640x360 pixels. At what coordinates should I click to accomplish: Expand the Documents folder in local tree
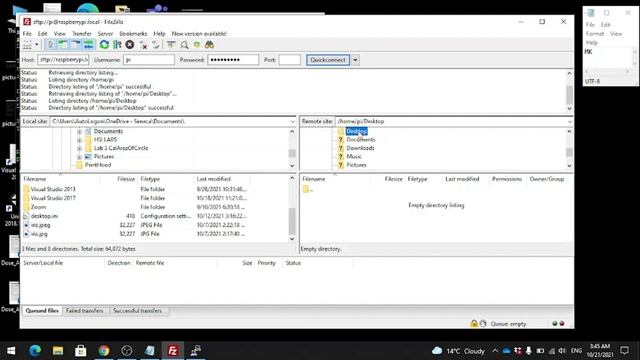(80, 131)
